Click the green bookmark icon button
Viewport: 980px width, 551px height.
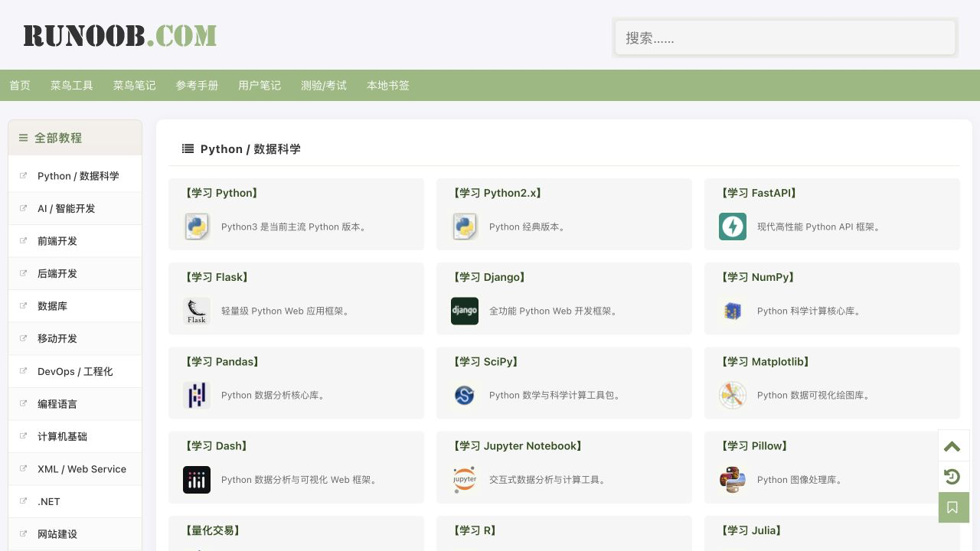pos(954,507)
